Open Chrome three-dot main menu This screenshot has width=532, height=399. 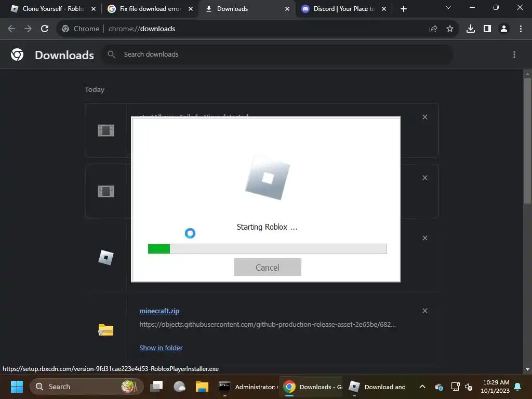tap(521, 29)
